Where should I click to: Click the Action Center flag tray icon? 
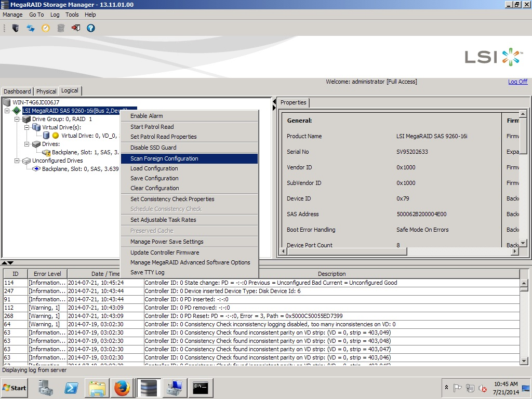[457, 388]
